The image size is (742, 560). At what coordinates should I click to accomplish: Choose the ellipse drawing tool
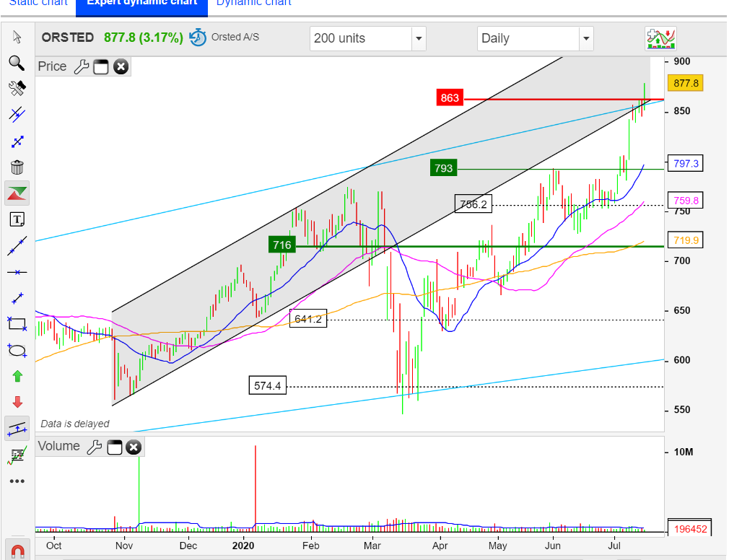[x=17, y=351]
